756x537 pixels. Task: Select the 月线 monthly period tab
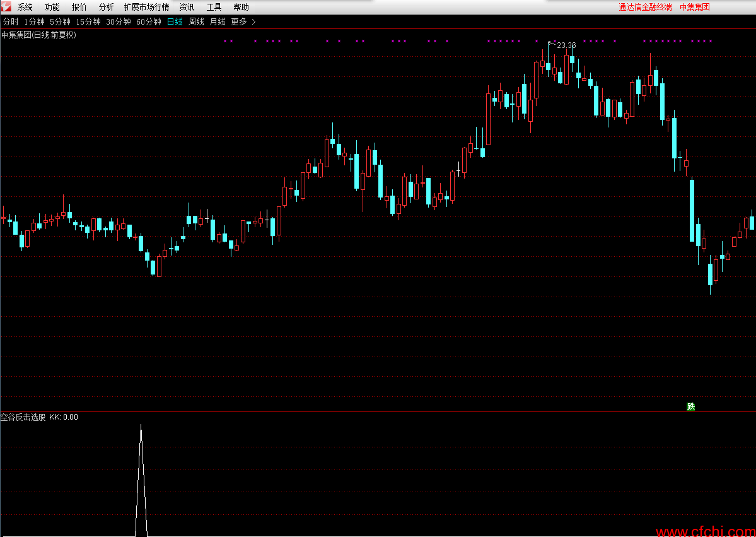pyautogui.click(x=218, y=21)
